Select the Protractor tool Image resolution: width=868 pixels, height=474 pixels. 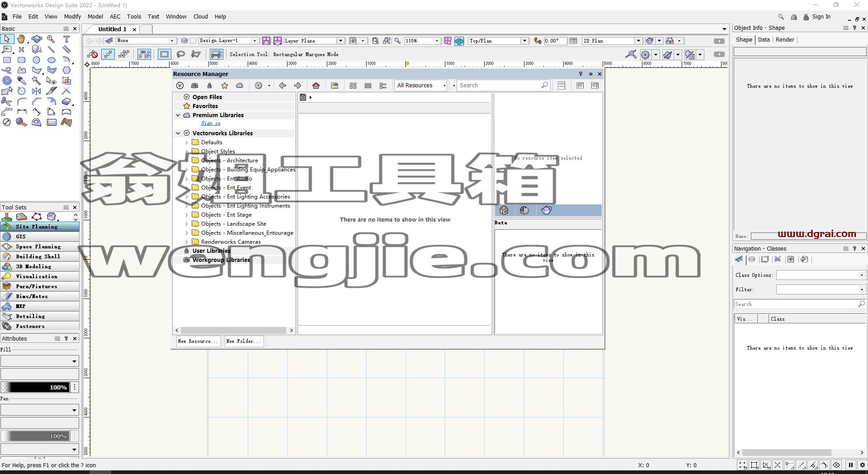pos(37,122)
